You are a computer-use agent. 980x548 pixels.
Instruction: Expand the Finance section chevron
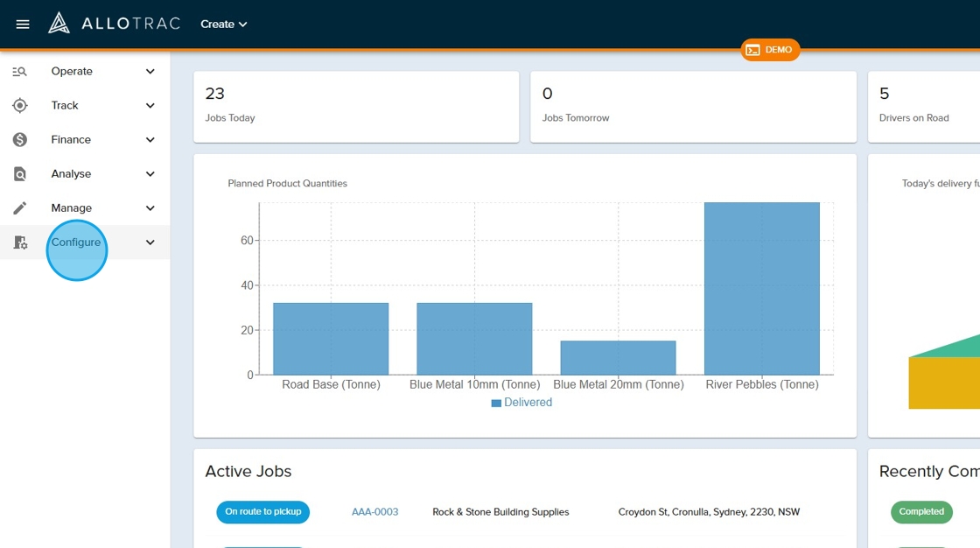click(150, 140)
